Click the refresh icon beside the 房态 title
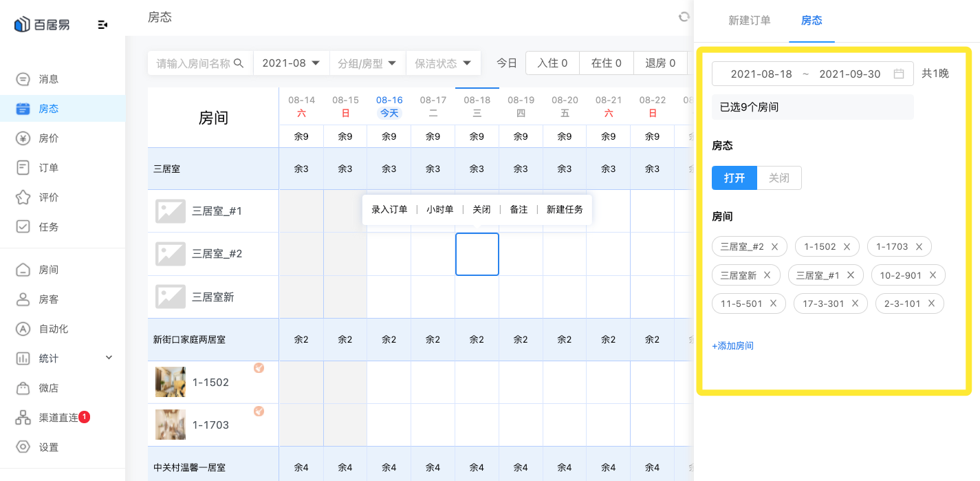The width and height of the screenshot is (980, 481). 684,17
